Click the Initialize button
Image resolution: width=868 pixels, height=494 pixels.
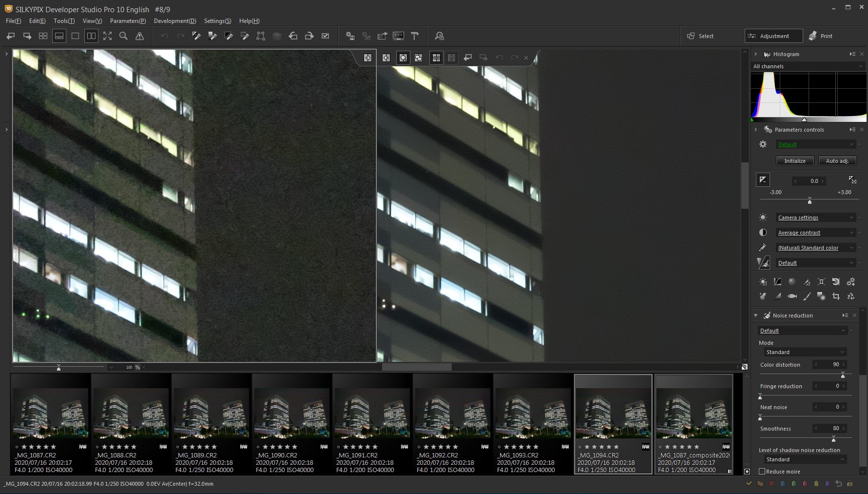(x=795, y=161)
